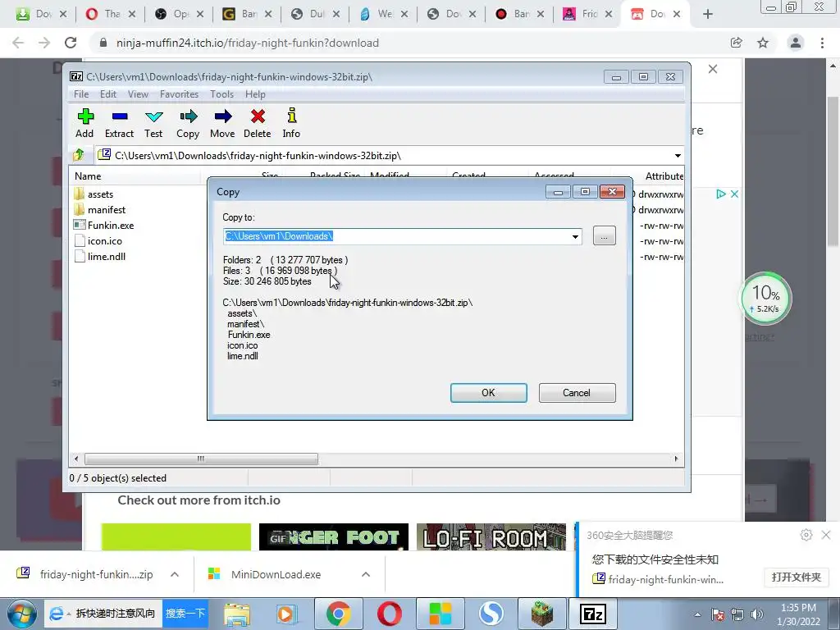Expand the 7-Zip address bar dropdown
Viewport: 840px width, 630px height.
point(678,155)
